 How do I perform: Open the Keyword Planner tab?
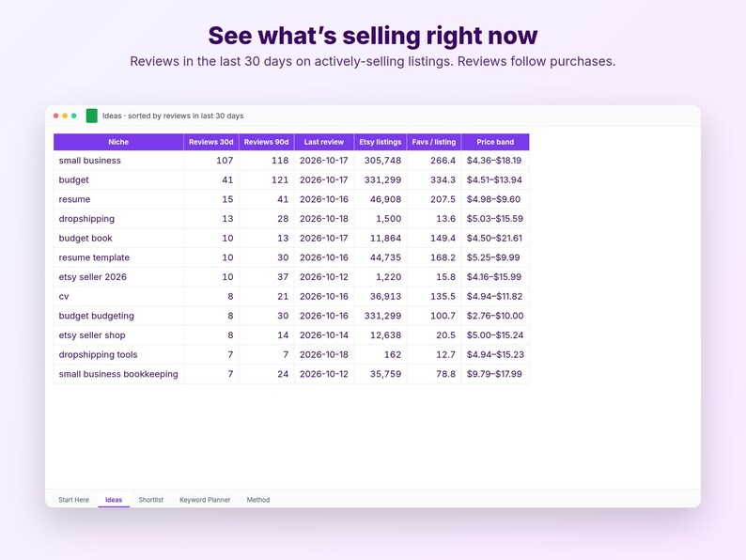pyautogui.click(x=205, y=500)
